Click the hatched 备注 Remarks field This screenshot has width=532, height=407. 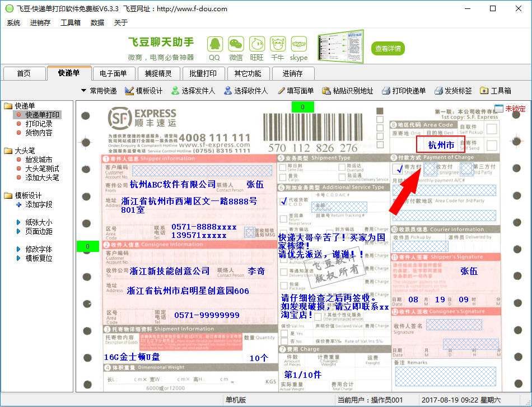(446, 376)
